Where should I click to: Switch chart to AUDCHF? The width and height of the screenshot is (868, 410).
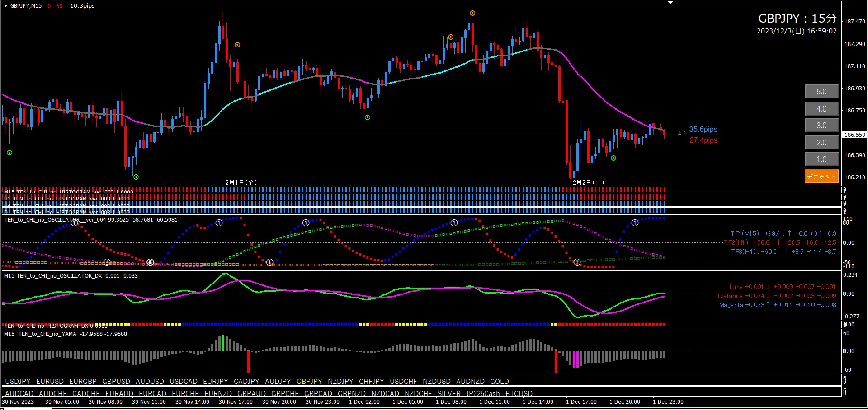pos(53,394)
